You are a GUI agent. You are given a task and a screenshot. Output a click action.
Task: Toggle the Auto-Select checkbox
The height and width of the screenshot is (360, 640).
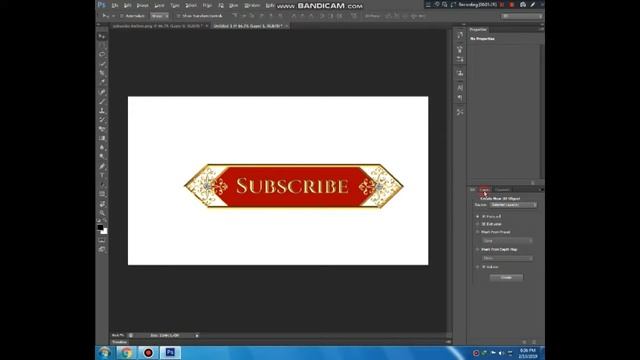point(122,16)
